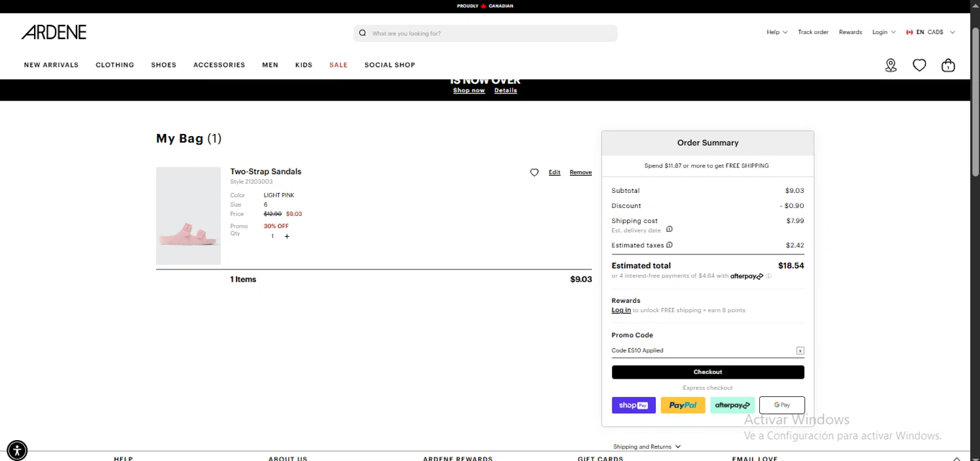This screenshot has height=461, width=980.
Task: Open the Social Shop menu
Action: [390, 65]
